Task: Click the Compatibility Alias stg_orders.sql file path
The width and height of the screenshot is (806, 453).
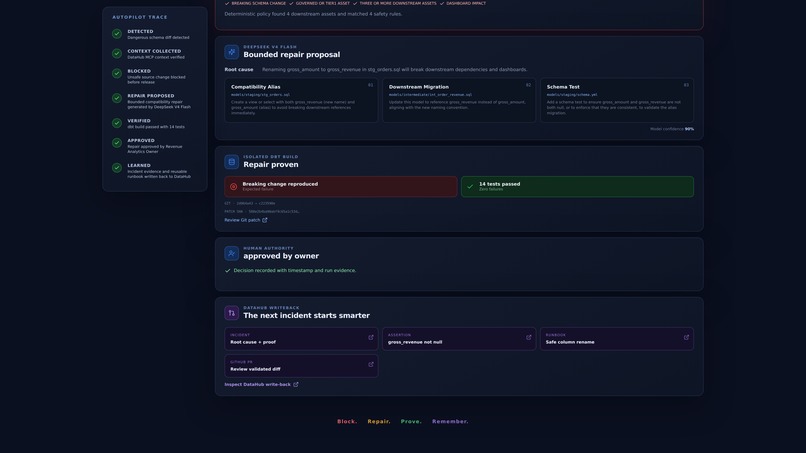Action: (x=261, y=95)
